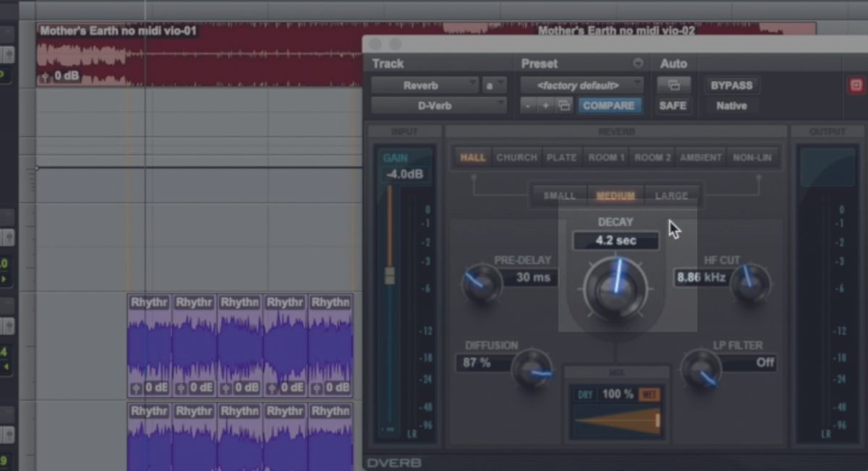Switch to the PLATE reverb type
Image resolution: width=868 pixels, height=471 pixels.
click(x=562, y=157)
